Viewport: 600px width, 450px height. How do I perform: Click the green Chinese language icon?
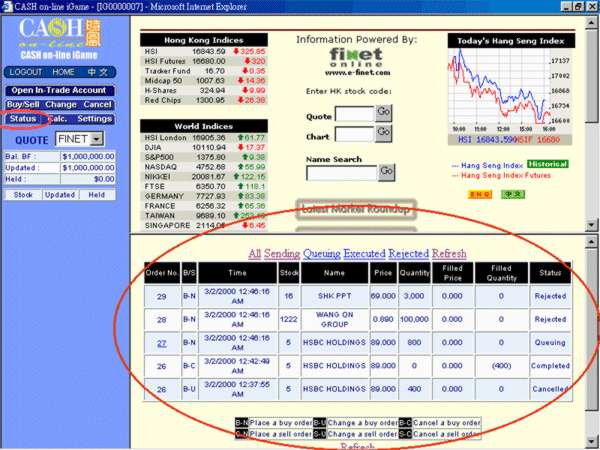[513, 194]
